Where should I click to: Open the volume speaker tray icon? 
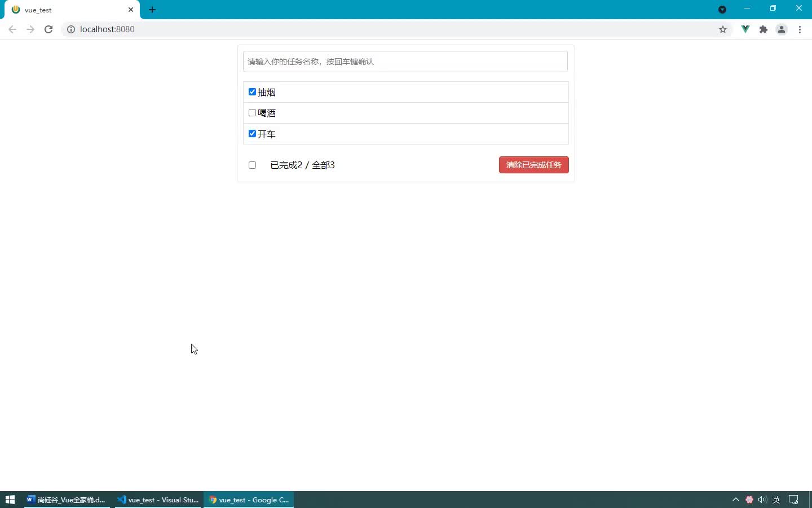tap(762, 500)
